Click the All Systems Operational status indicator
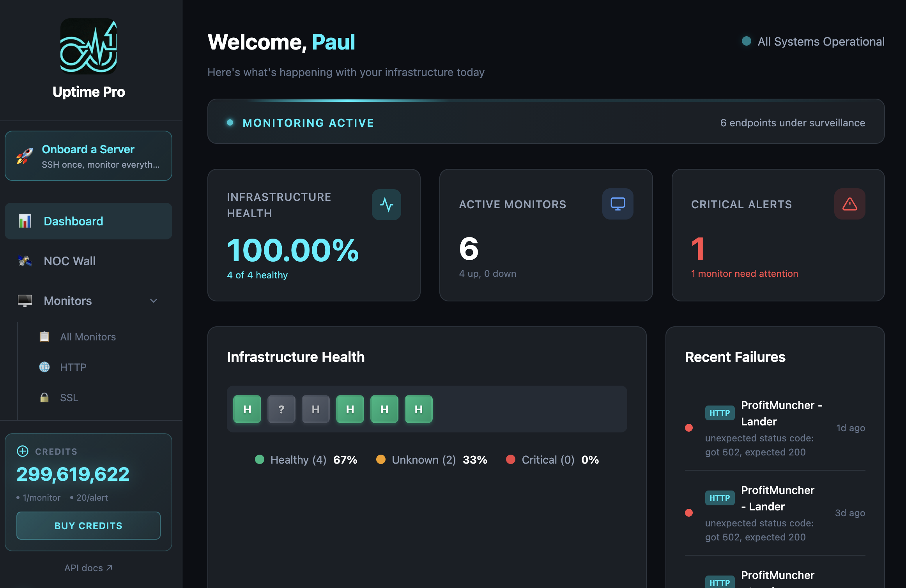Viewport: 906px width, 588px height. pyautogui.click(x=813, y=41)
